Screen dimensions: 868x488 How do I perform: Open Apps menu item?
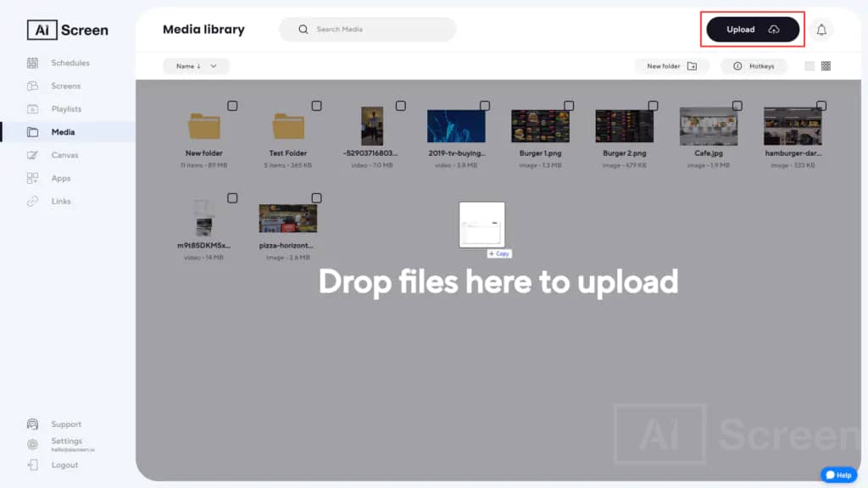[61, 179]
